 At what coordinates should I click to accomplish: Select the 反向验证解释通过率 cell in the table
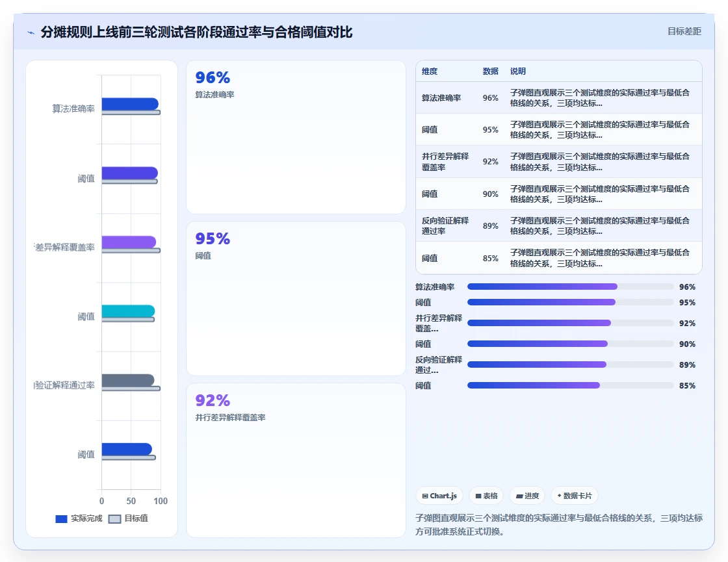tap(445, 225)
